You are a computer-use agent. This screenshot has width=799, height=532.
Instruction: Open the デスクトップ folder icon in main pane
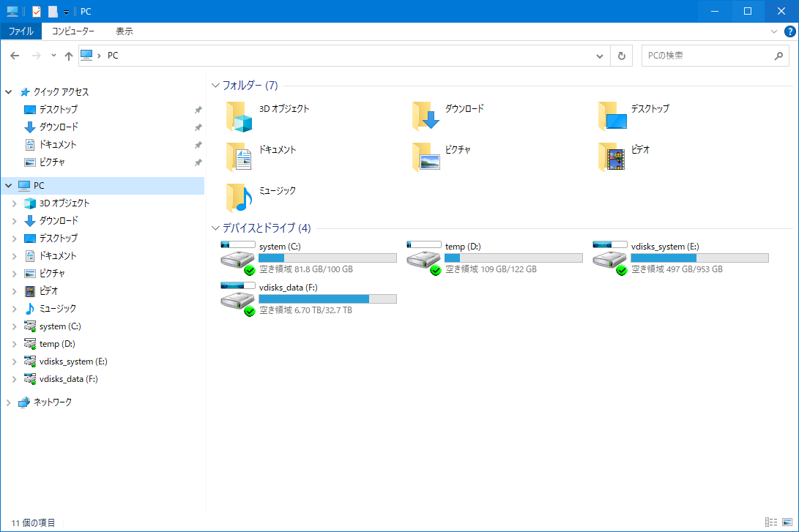click(612, 116)
